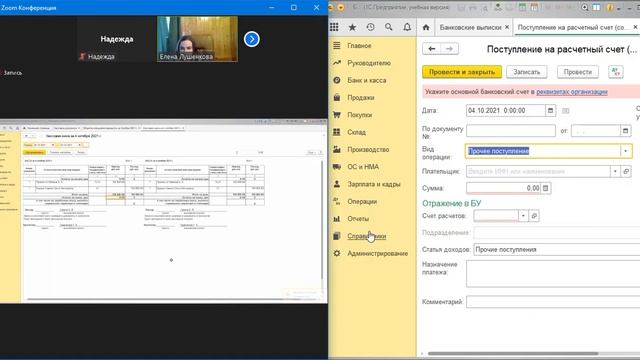Viewport: 640px width, 360px height.
Task: Switch to Поступление на расчетный счет tab
Action: 573,27
